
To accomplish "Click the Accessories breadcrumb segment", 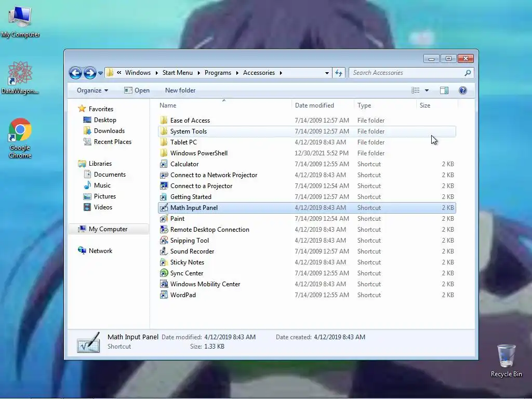I will [x=259, y=73].
